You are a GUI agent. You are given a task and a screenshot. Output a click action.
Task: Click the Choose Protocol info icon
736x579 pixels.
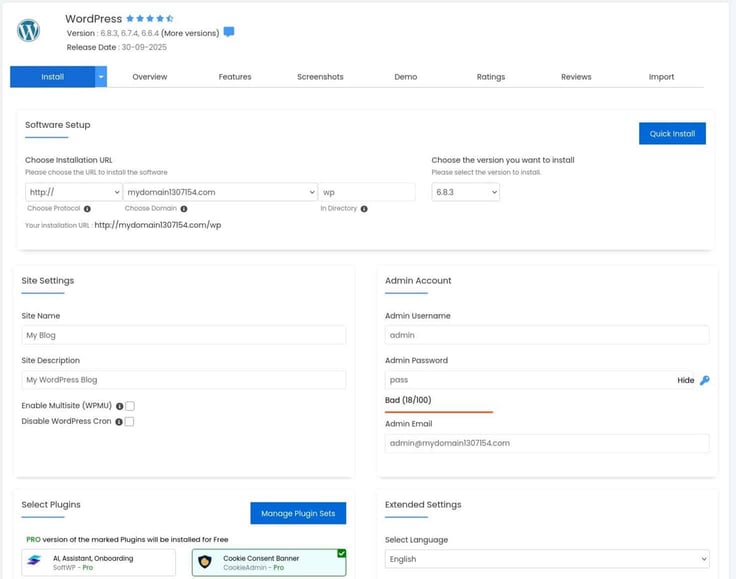tap(87, 209)
